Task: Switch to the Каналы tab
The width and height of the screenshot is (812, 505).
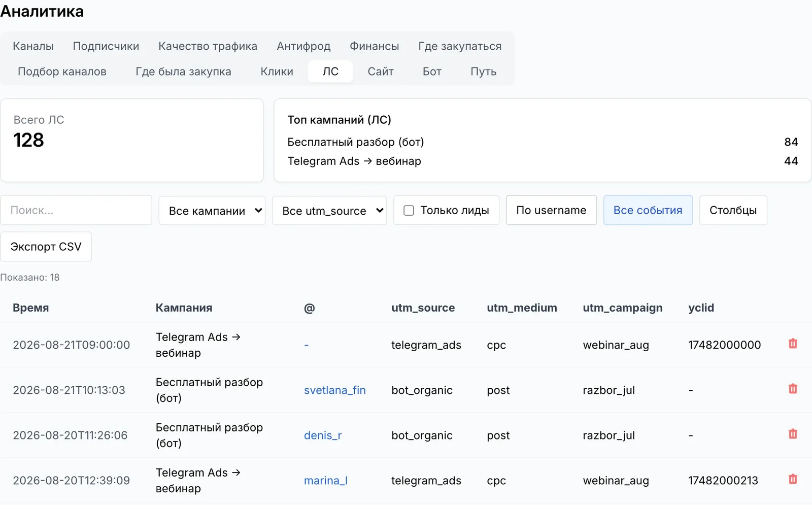Action: (33, 46)
